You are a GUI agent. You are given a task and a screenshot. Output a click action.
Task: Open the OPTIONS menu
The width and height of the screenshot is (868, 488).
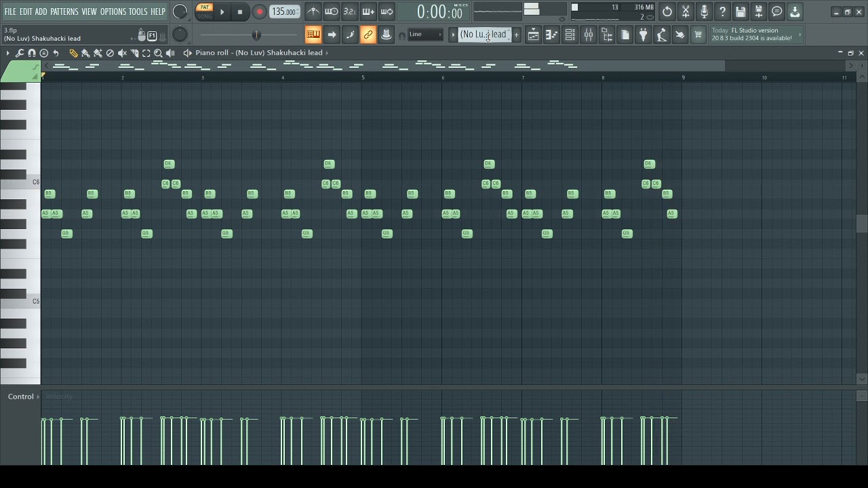[x=113, y=12]
